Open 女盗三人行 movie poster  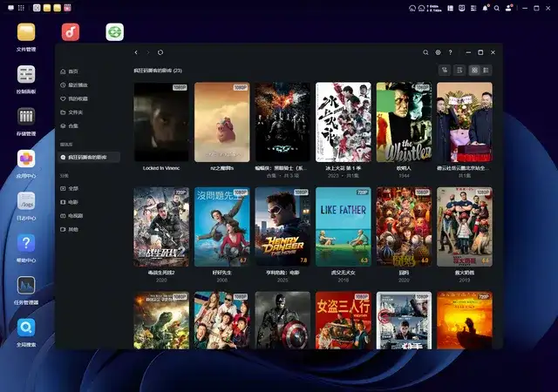point(344,321)
